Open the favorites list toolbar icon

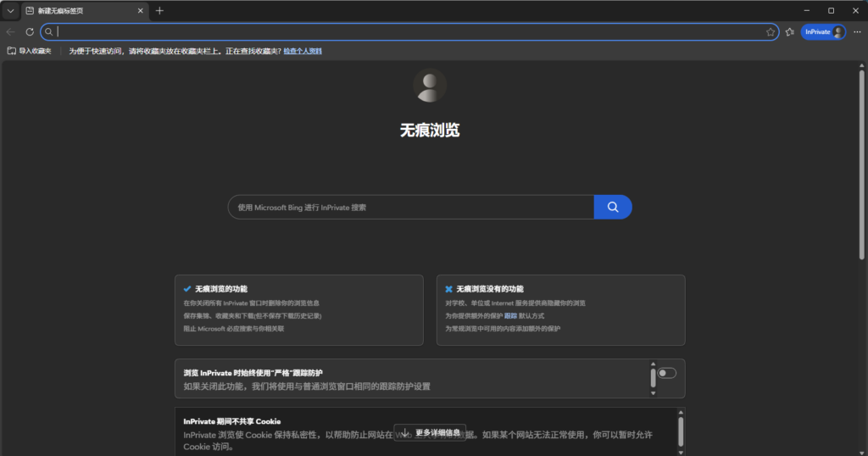pos(790,31)
